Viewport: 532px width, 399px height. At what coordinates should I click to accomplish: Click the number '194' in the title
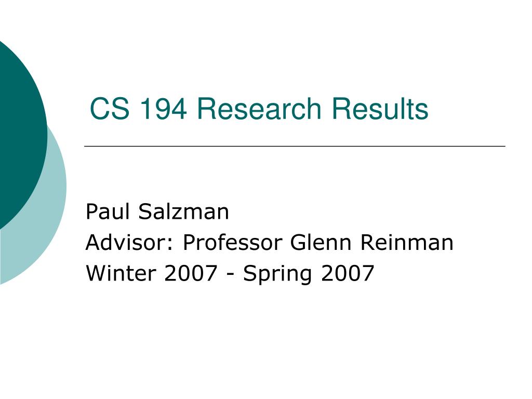[x=164, y=109]
